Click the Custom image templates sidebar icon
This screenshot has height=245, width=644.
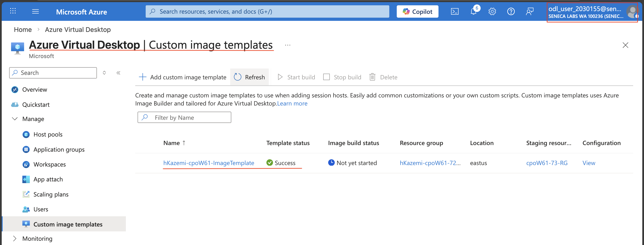pos(26,224)
